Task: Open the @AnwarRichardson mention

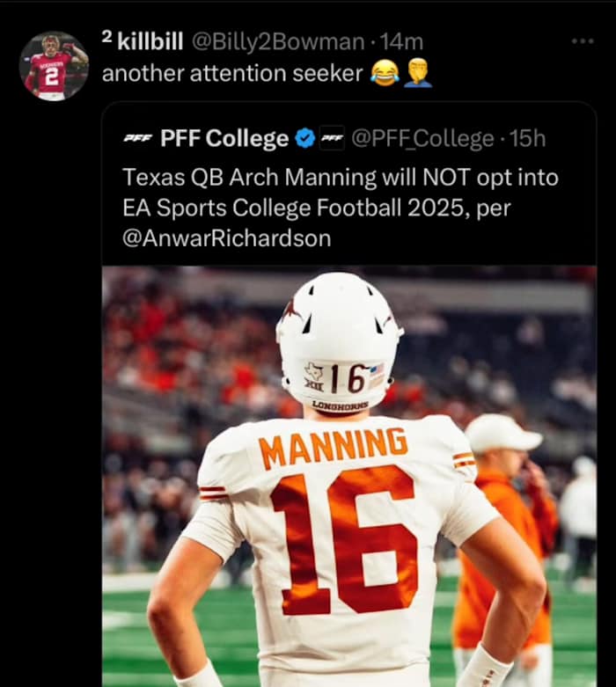Action: point(227,238)
